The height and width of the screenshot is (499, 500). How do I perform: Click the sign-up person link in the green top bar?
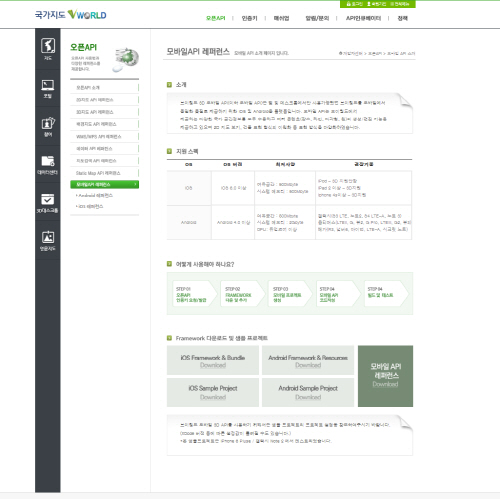coord(376,4)
